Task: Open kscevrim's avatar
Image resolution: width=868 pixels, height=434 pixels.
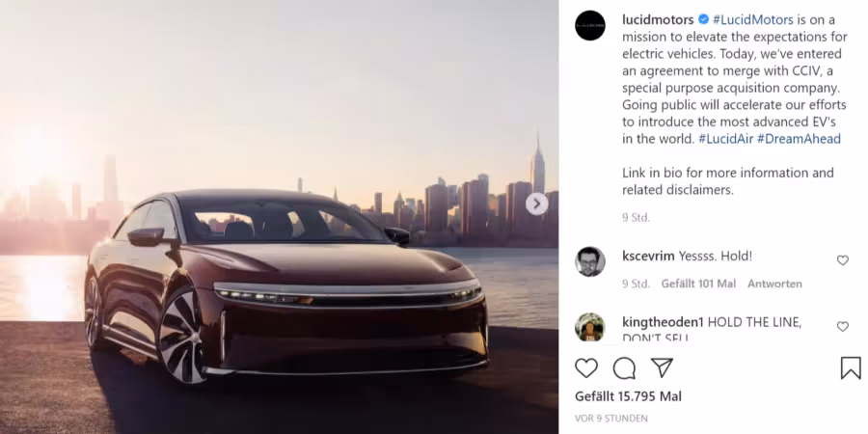Action: coord(589,261)
